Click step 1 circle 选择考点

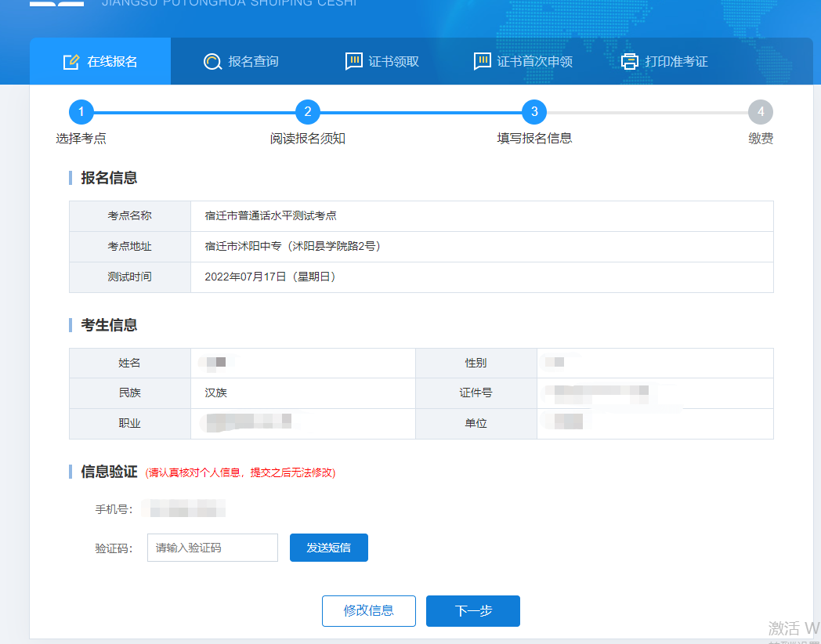pos(81,112)
